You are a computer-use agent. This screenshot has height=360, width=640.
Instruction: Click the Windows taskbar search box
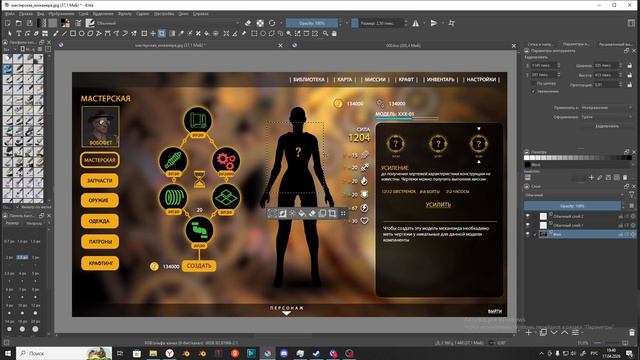(x=64, y=353)
